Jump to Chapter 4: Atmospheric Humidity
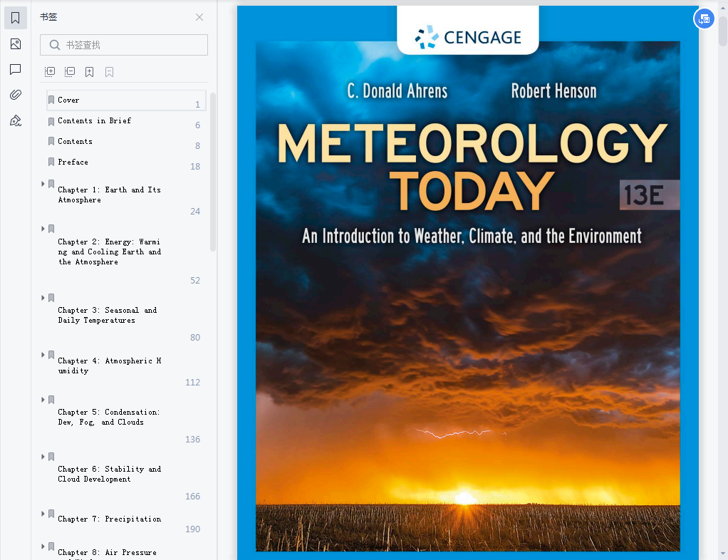 click(109, 366)
